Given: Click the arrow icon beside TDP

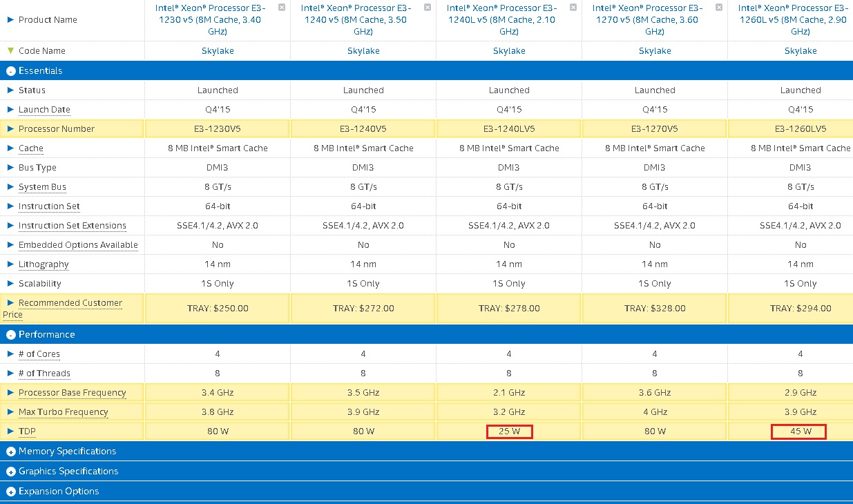Looking at the screenshot, I should (x=10, y=432).
